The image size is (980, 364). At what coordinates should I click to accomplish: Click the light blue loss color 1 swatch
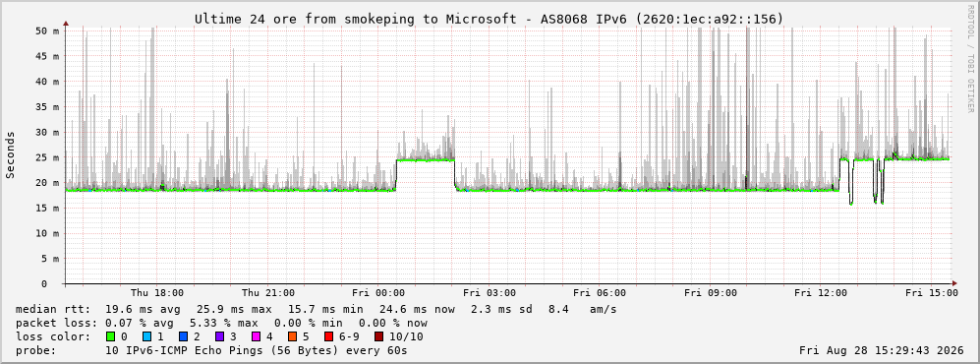pos(146,336)
